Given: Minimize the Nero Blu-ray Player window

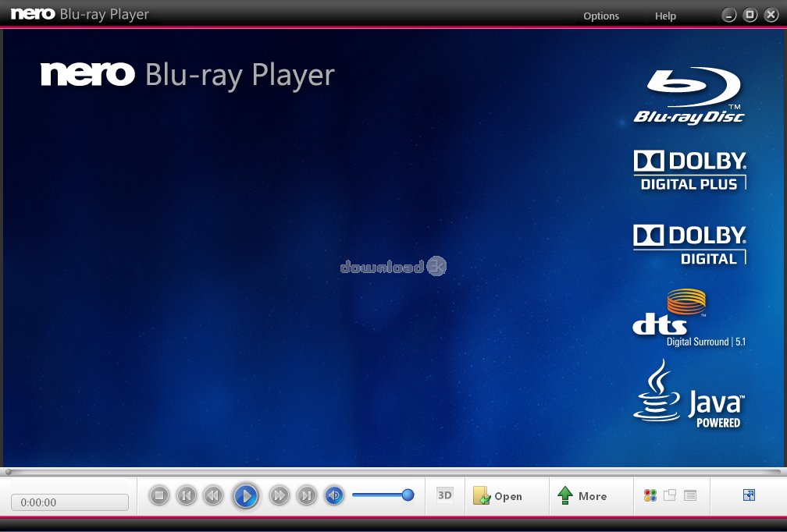Looking at the screenshot, I should click(728, 16).
